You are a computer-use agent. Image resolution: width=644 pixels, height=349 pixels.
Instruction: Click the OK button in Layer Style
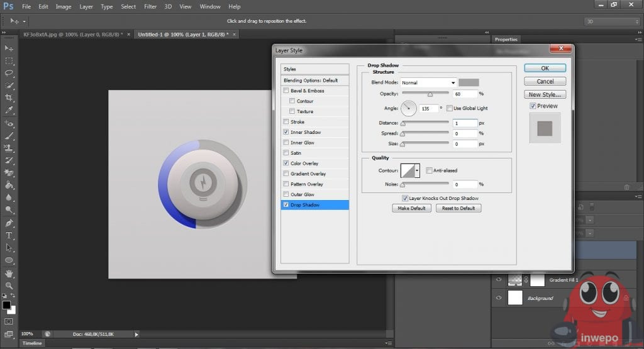[x=545, y=68]
